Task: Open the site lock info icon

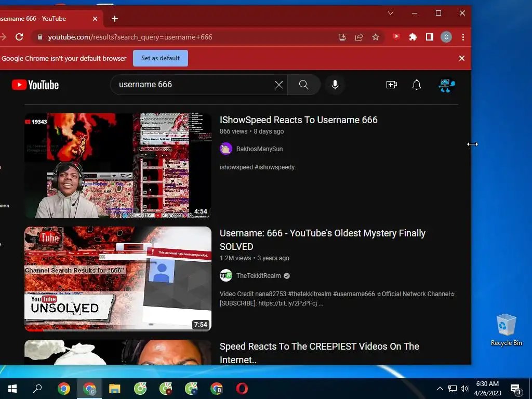Action: [40, 37]
